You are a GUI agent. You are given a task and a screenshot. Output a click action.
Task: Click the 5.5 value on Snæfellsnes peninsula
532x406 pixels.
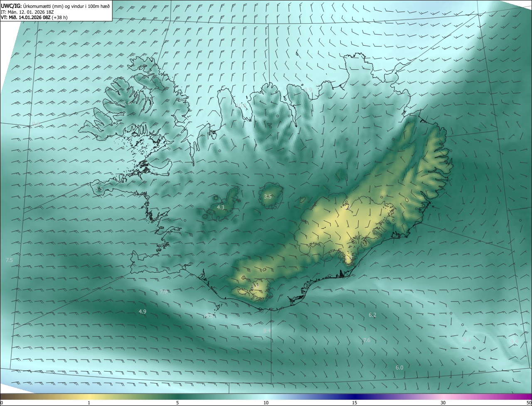99,189
